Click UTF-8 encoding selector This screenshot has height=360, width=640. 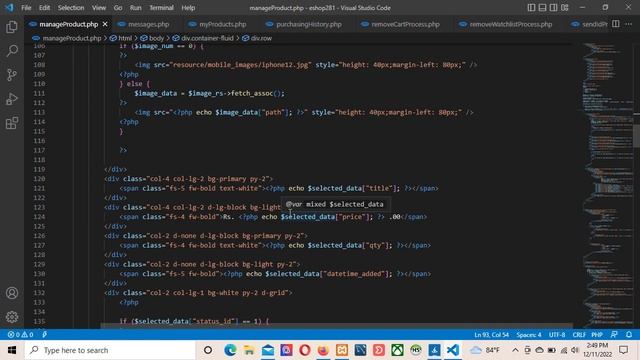click(557, 335)
